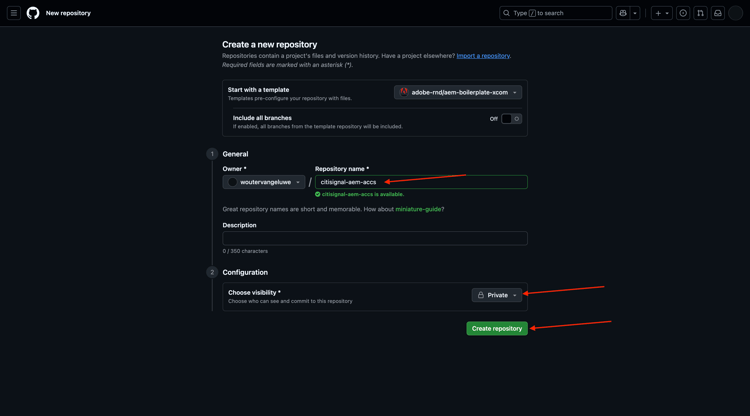This screenshot has height=416, width=750.
Task: Open the Copilot chat icon
Action: [623, 13]
